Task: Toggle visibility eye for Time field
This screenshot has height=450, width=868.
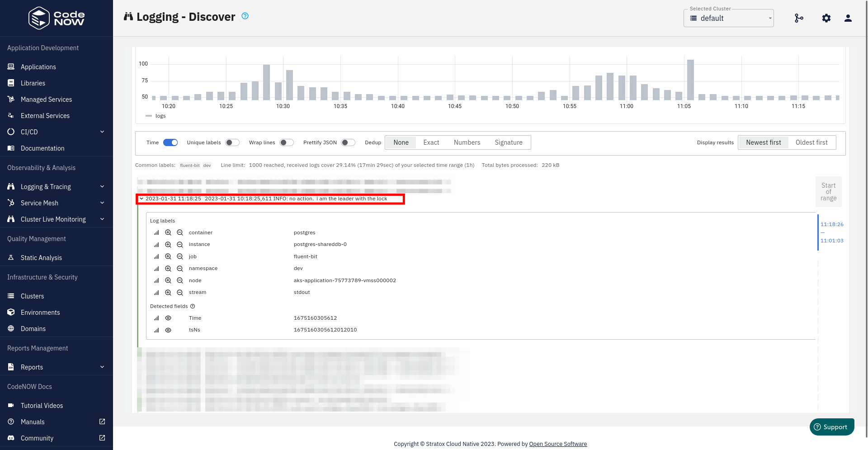Action: click(168, 318)
